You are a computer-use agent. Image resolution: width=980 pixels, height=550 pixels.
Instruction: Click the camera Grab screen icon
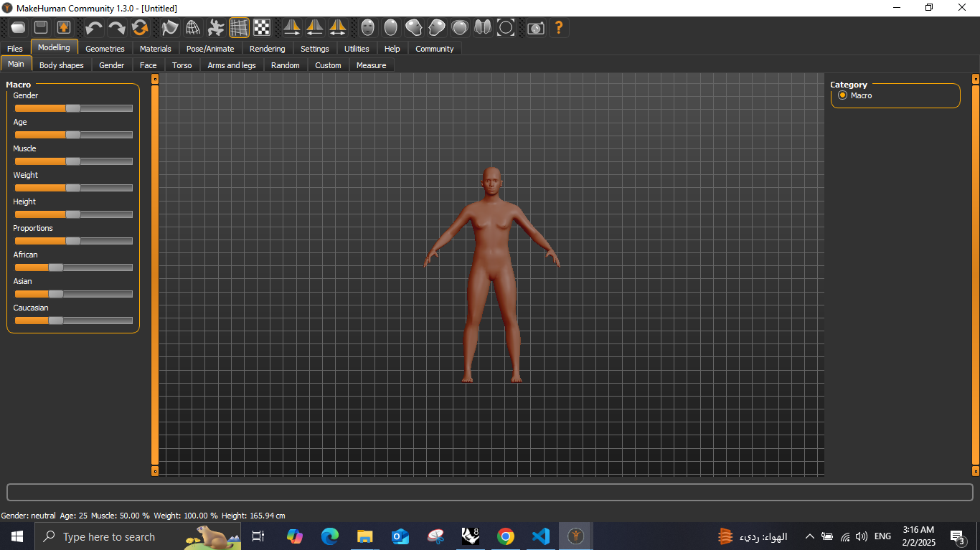[x=536, y=28]
